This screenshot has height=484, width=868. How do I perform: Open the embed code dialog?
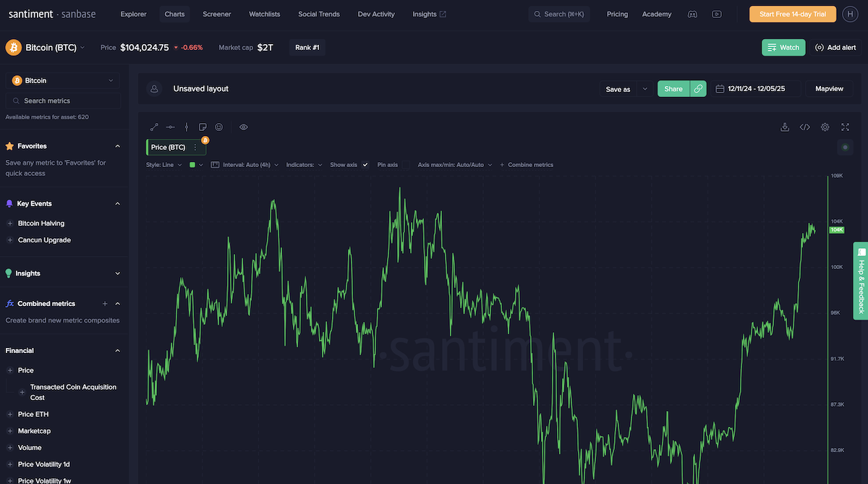click(805, 127)
